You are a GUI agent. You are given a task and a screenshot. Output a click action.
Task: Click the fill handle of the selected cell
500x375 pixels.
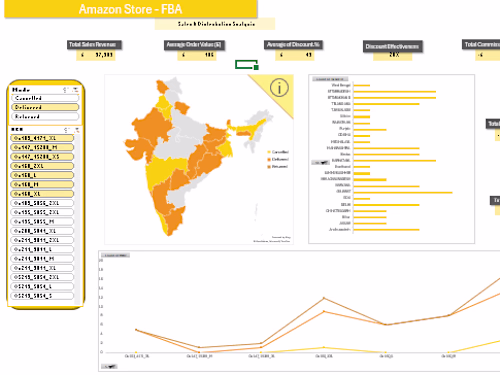tap(256, 68)
